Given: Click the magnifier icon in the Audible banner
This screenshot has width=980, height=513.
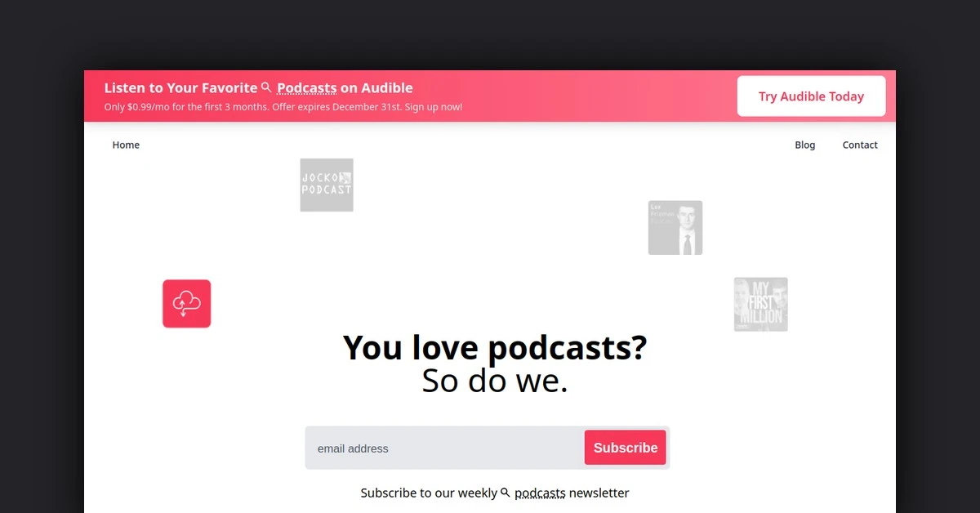Looking at the screenshot, I should (266, 87).
